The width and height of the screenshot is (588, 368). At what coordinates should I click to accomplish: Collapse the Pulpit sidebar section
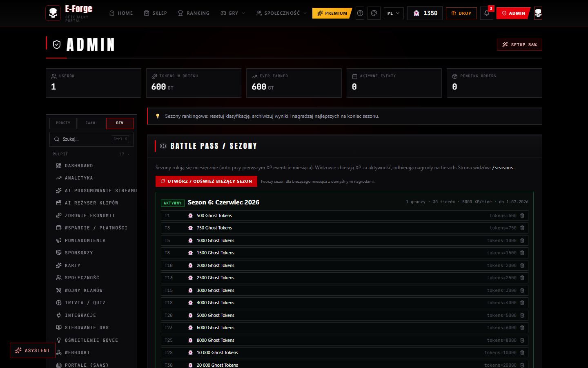pyautogui.click(x=91, y=154)
